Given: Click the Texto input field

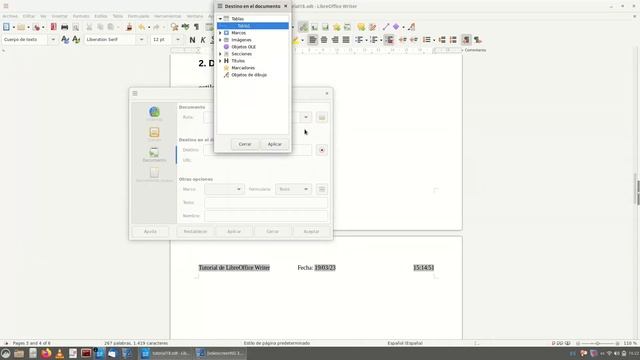Looking at the screenshot, I should [x=266, y=202].
